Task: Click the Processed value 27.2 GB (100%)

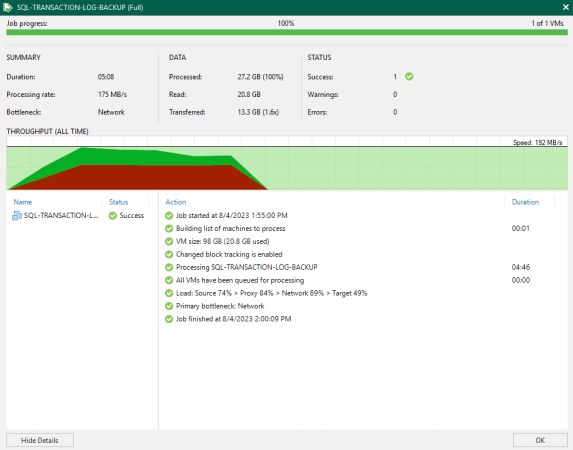Action: pyautogui.click(x=260, y=77)
